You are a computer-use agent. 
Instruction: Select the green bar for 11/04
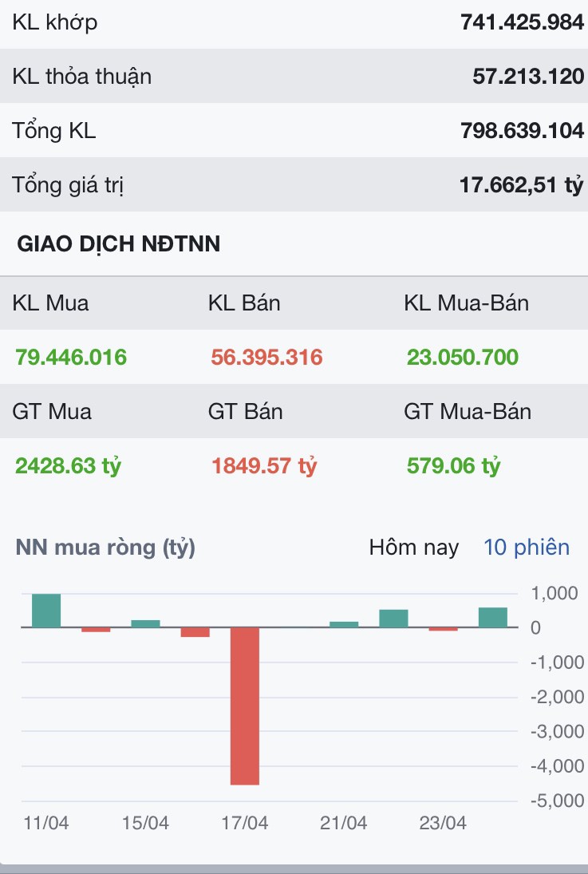tap(46, 611)
